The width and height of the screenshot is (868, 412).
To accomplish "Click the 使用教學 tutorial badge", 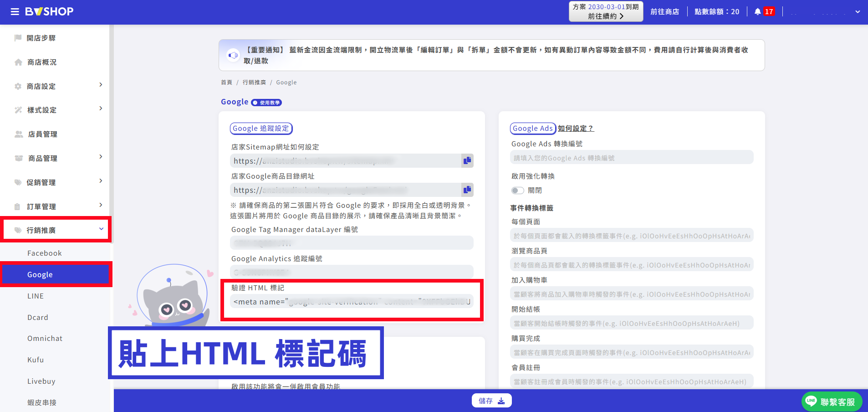I will (x=266, y=103).
